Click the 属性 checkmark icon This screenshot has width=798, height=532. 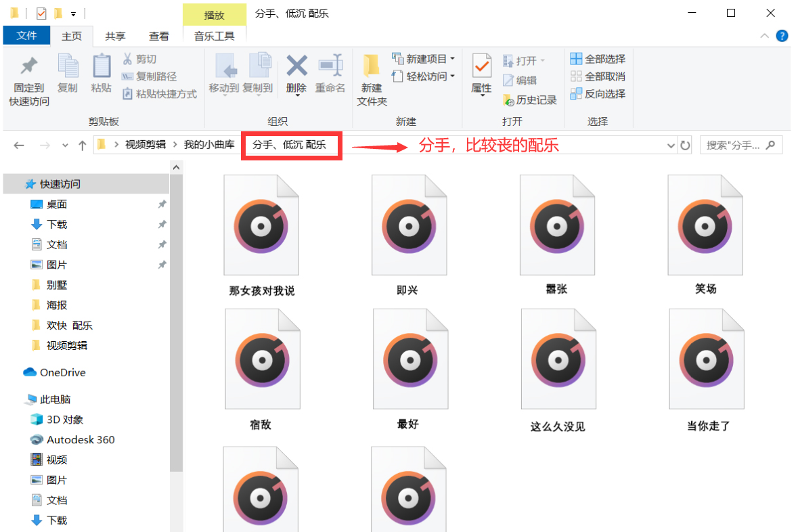click(x=481, y=67)
